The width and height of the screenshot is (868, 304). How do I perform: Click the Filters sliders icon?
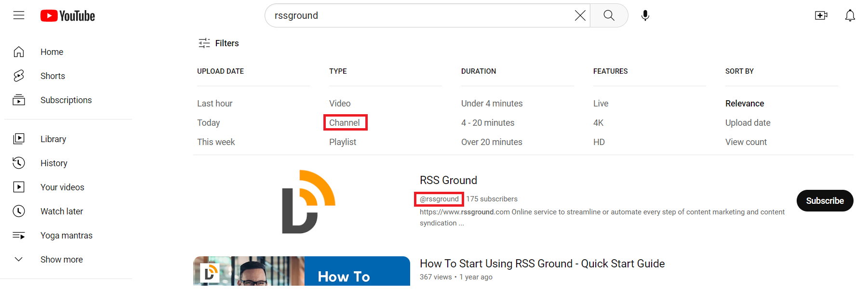(x=204, y=43)
